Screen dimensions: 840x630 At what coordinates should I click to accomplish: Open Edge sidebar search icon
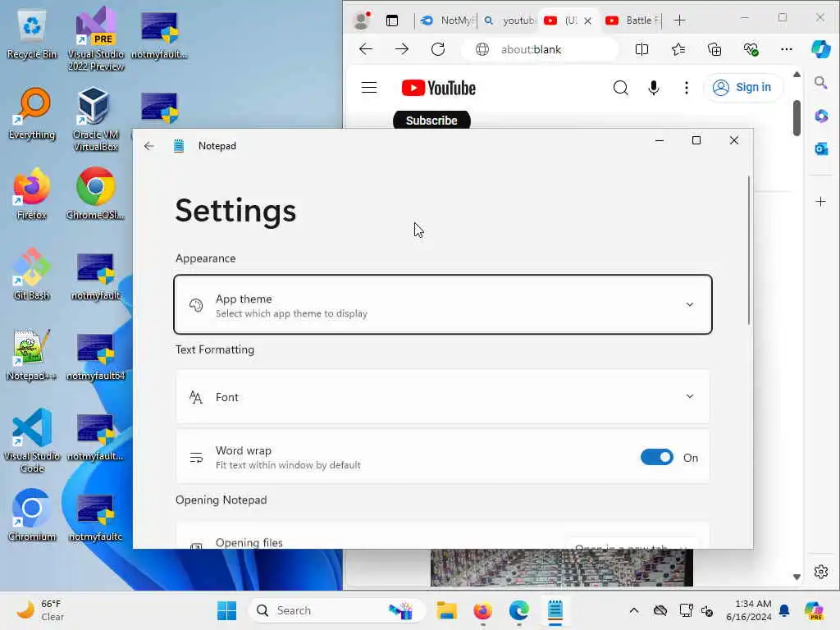(x=820, y=83)
